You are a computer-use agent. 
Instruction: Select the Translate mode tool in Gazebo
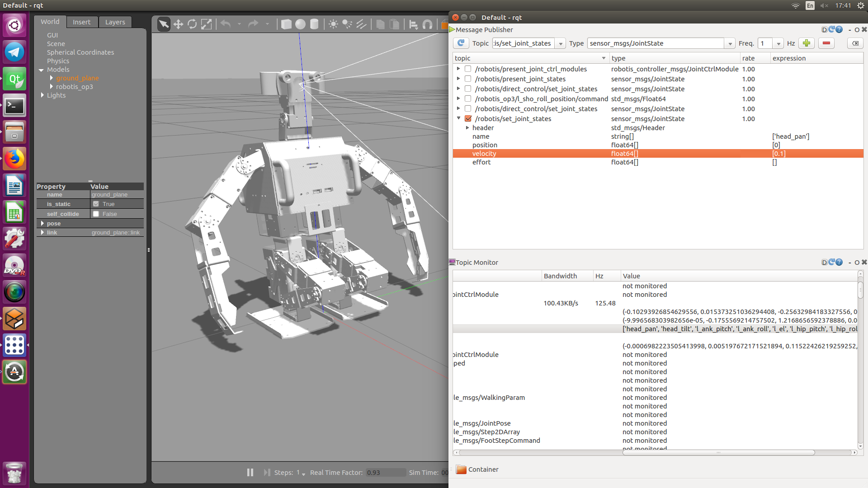[179, 24]
